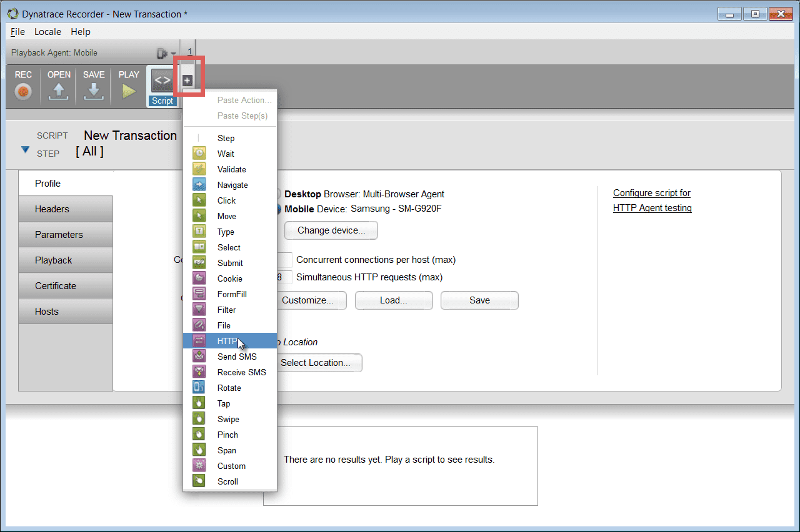800x532 pixels.
Task: Click the Customize button
Action: 312,300
